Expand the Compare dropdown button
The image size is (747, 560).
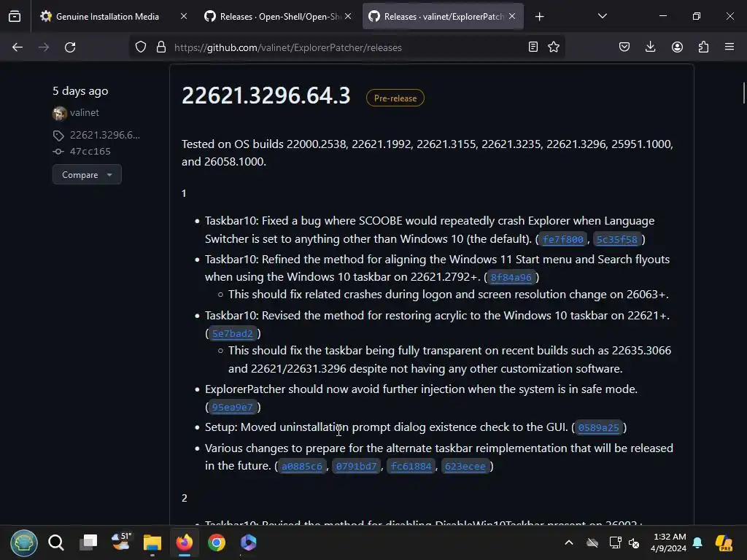coord(87,175)
